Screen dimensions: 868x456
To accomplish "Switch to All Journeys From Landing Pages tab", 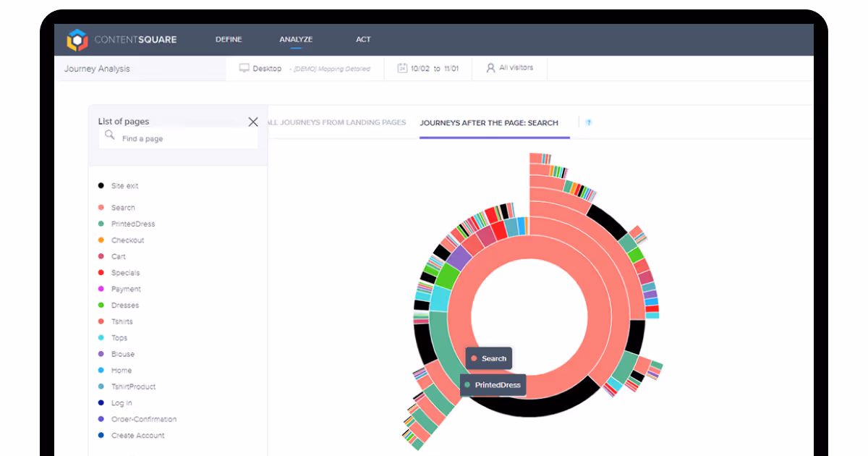I will (x=337, y=122).
